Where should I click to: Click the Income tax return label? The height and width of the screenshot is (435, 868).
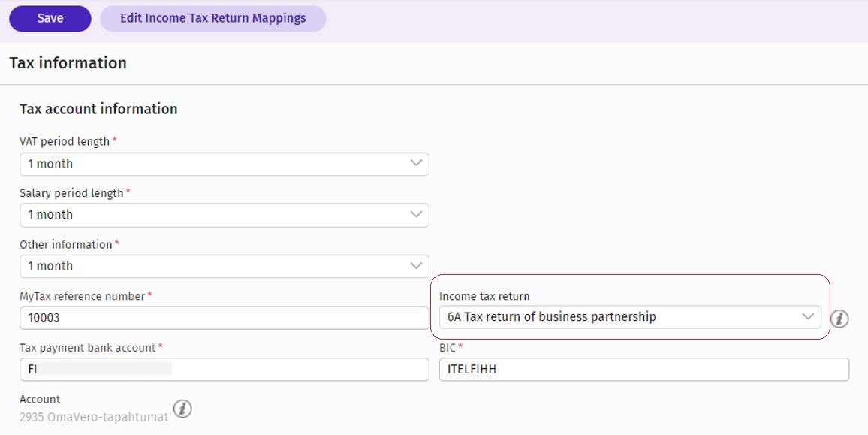pyautogui.click(x=484, y=296)
